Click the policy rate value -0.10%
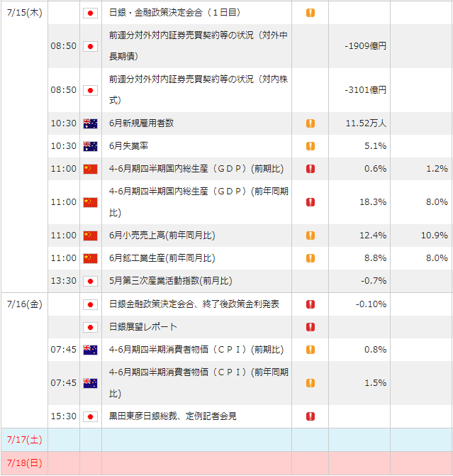Viewport: 453px width, 476px height. click(x=371, y=304)
